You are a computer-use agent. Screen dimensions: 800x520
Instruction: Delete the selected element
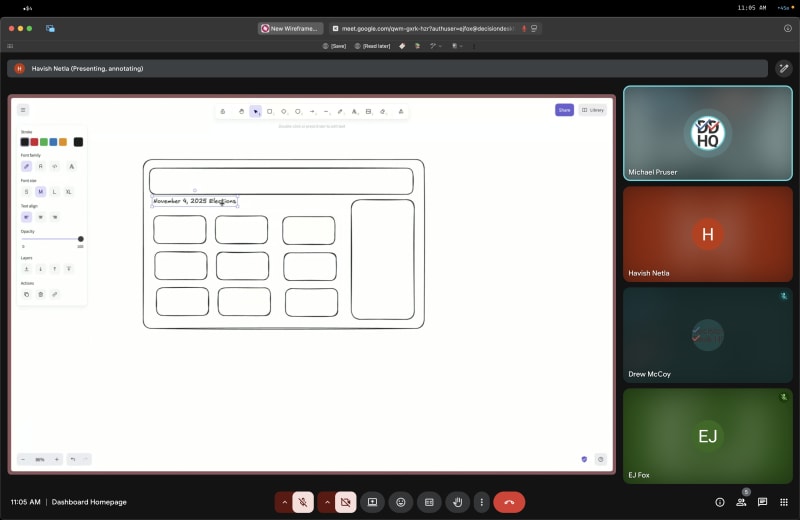point(41,294)
